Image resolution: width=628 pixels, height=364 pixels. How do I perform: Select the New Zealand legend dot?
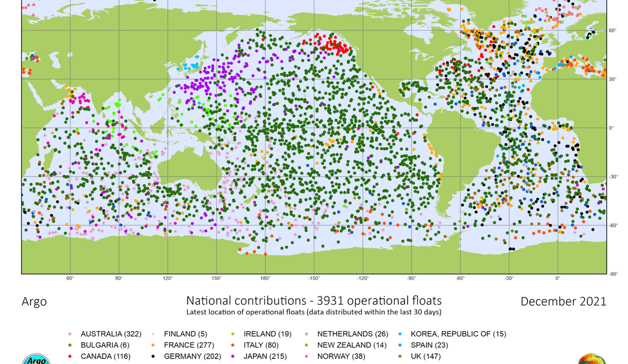[306, 345]
